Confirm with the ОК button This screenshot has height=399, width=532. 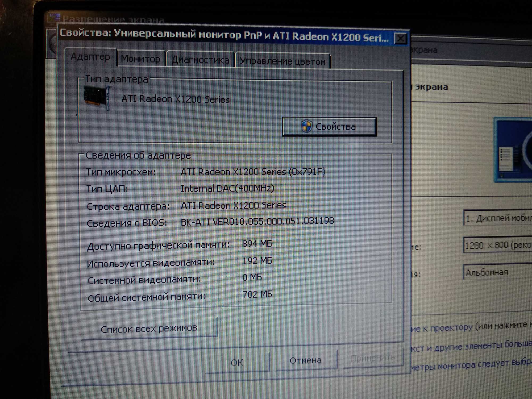click(x=237, y=362)
